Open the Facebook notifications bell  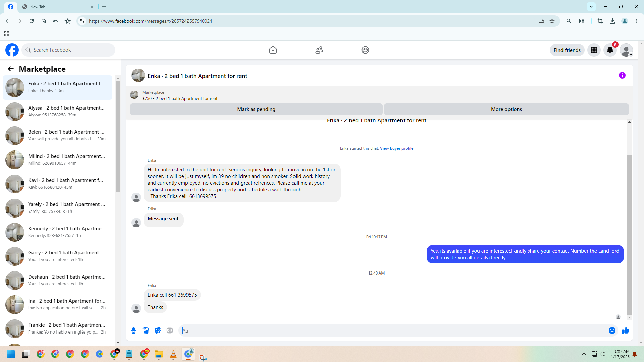click(x=610, y=50)
